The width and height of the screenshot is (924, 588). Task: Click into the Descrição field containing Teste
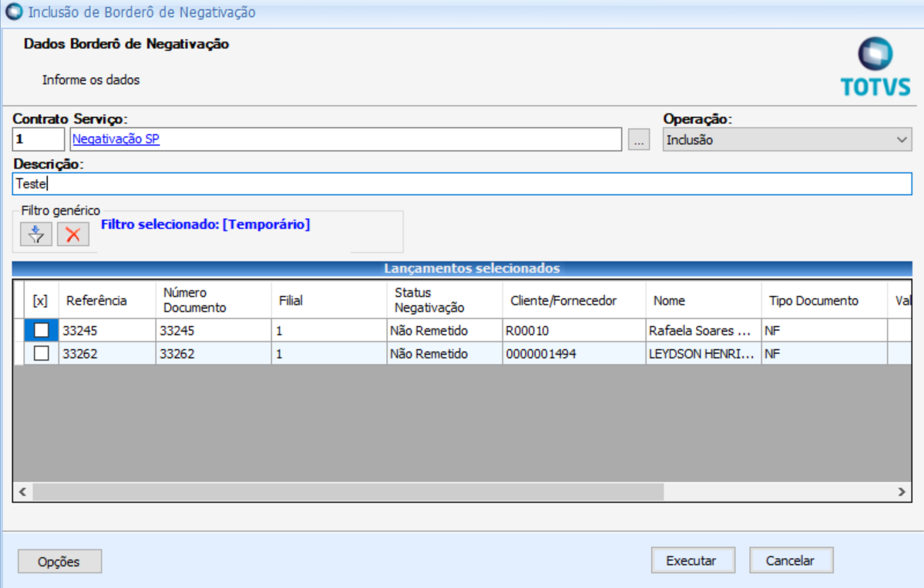point(462,184)
